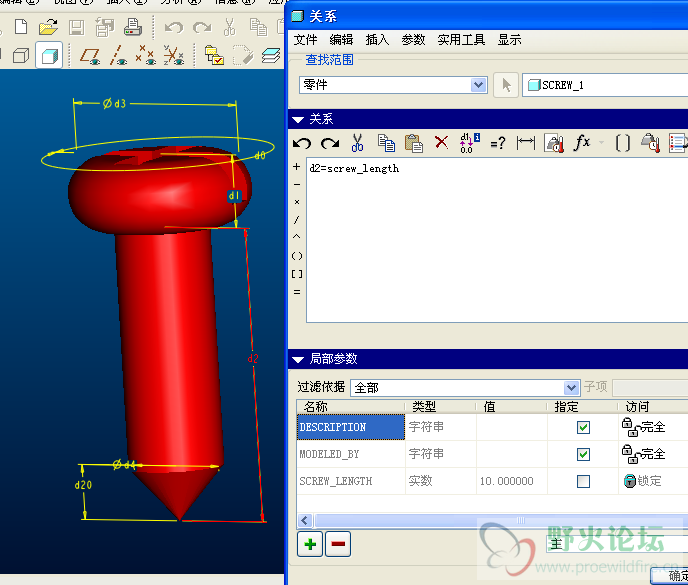Toggle MODELED_BY designate checkbox
688x585 pixels.
pos(583,455)
